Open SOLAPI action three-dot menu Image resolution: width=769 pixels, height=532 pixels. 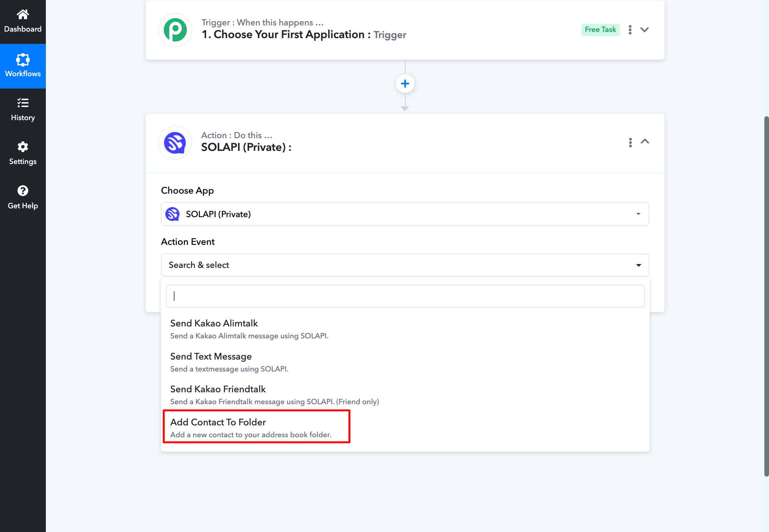coord(630,142)
